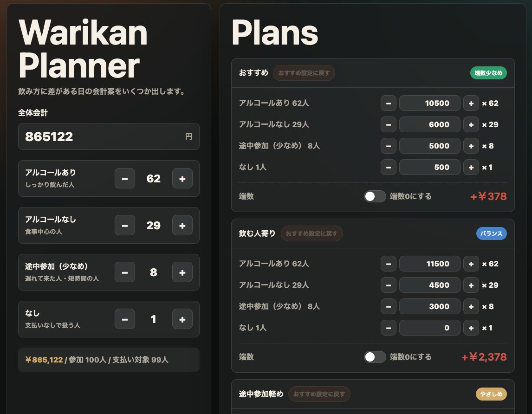532x414 pixels.
Task: Edit the 5000 amount field in おすすめ
Action: click(x=430, y=146)
